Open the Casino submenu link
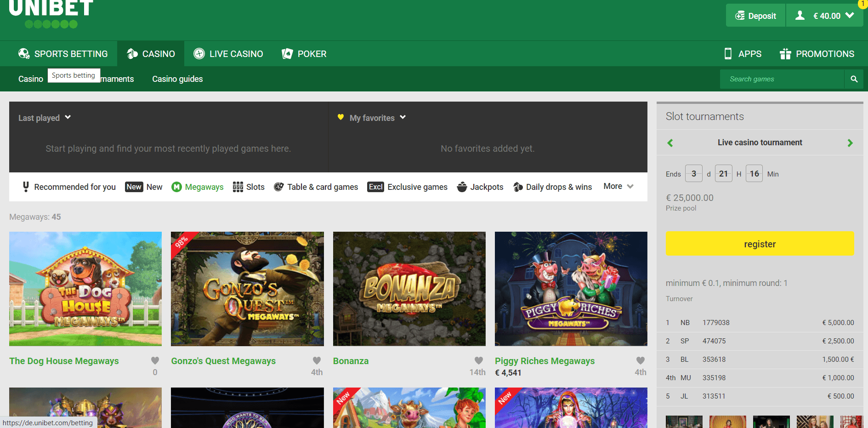This screenshot has width=868, height=428. point(31,79)
